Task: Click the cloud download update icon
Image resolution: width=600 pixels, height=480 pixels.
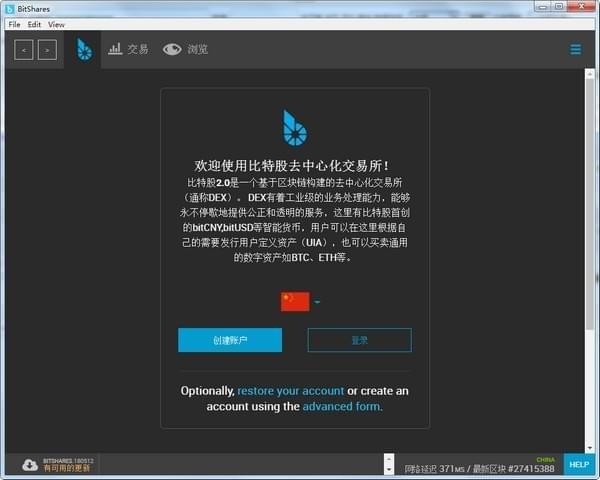Action: (x=29, y=465)
